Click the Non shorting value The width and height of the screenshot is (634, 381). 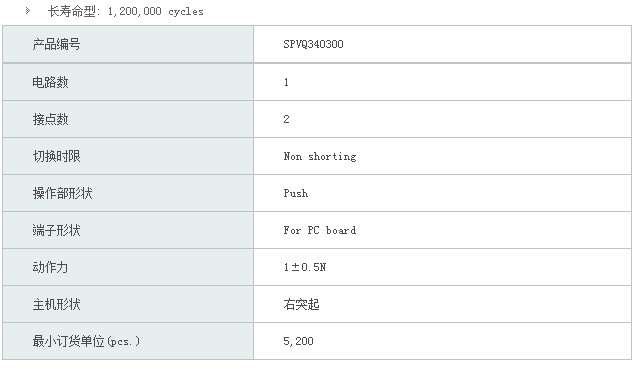(320, 157)
